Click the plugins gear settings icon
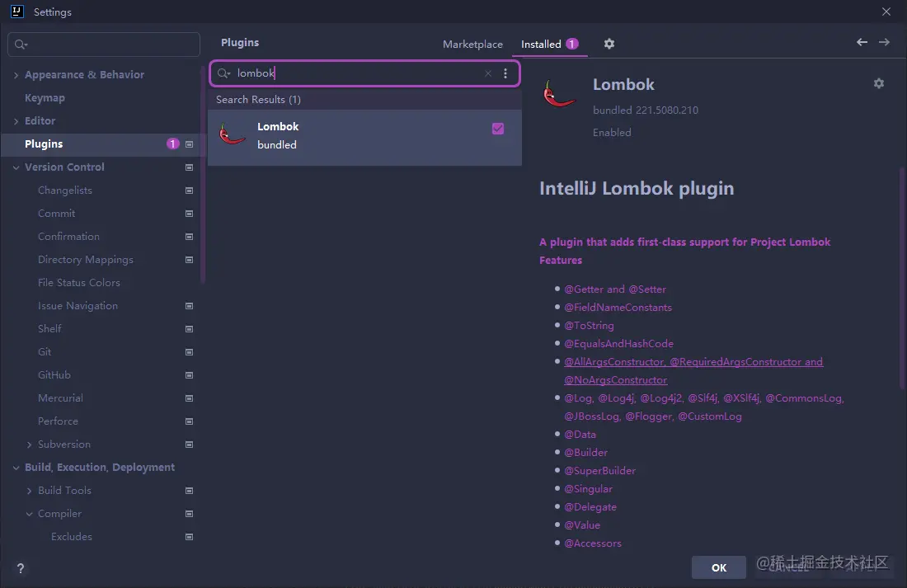The height and width of the screenshot is (588, 907). [609, 44]
